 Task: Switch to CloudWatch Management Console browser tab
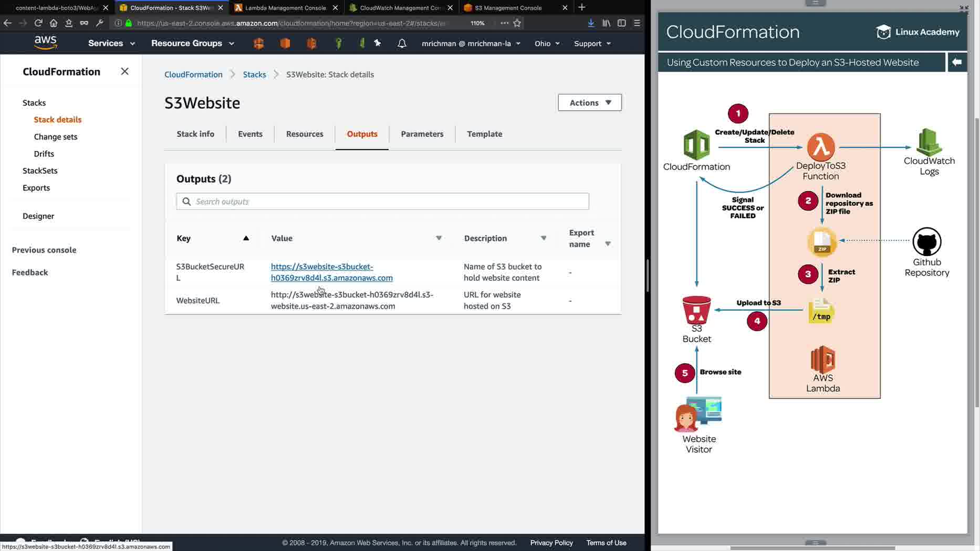[x=401, y=8]
